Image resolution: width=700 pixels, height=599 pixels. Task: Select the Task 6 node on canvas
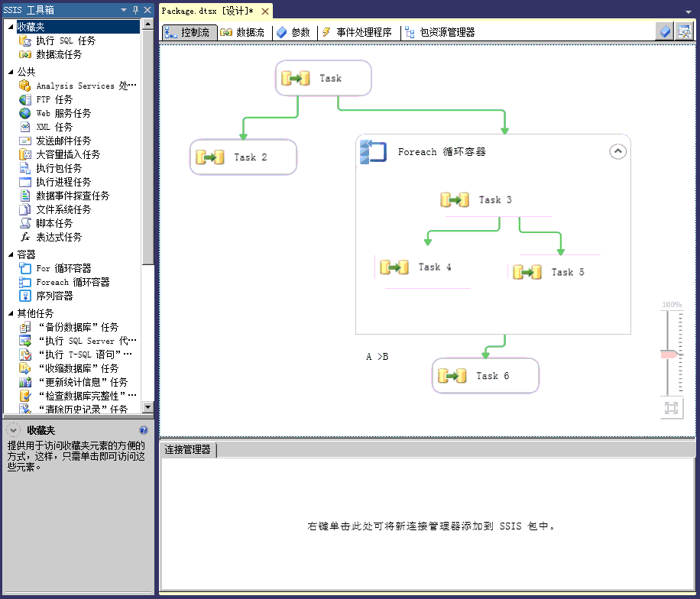pyautogui.click(x=485, y=376)
